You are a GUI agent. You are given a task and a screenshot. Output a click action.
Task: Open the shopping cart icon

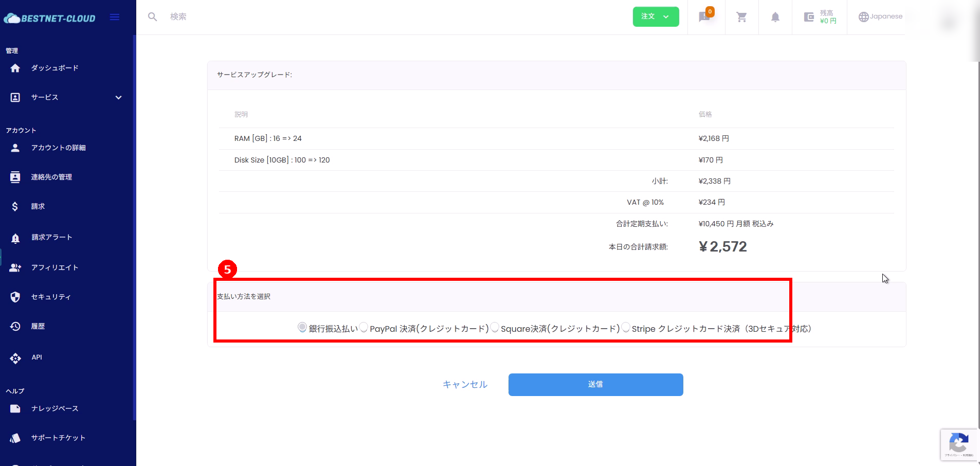pyautogui.click(x=741, y=17)
